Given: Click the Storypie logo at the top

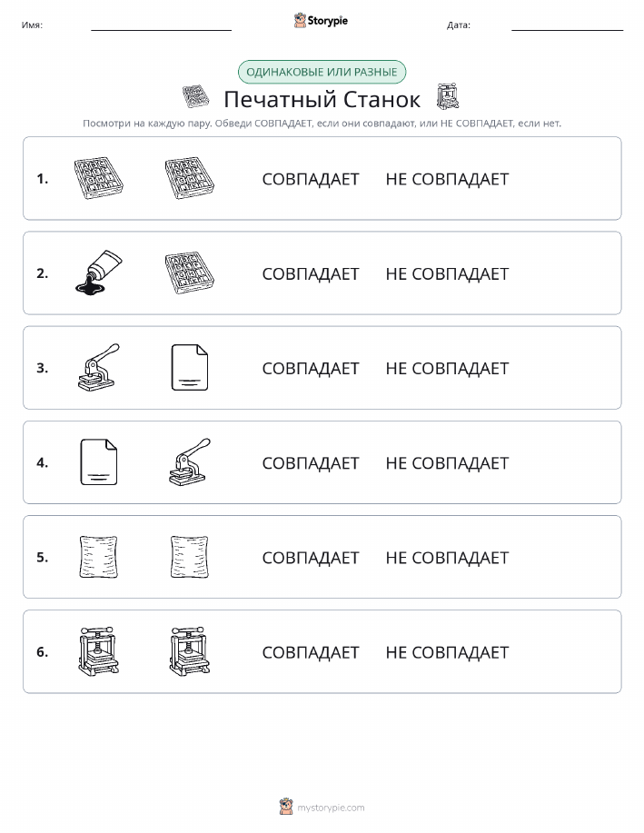Looking at the screenshot, I should coord(321,21).
